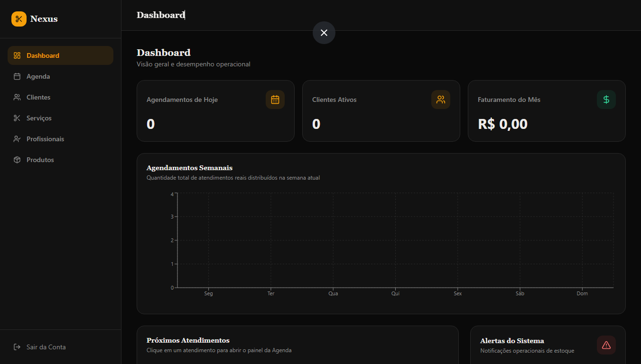Screen dimensions: 641x364
Task: Click the top bar Dashboard title
Action: click(x=161, y=15)
